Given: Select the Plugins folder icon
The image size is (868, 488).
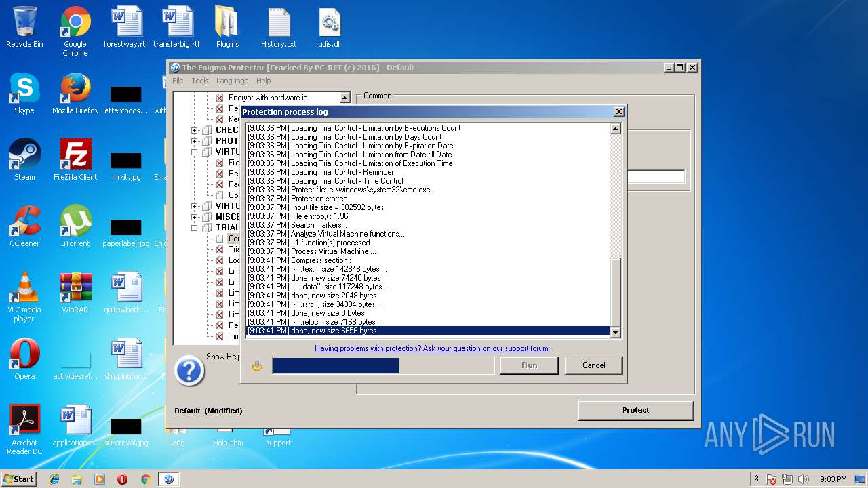Looking at the screenshot, I should 228,28.
